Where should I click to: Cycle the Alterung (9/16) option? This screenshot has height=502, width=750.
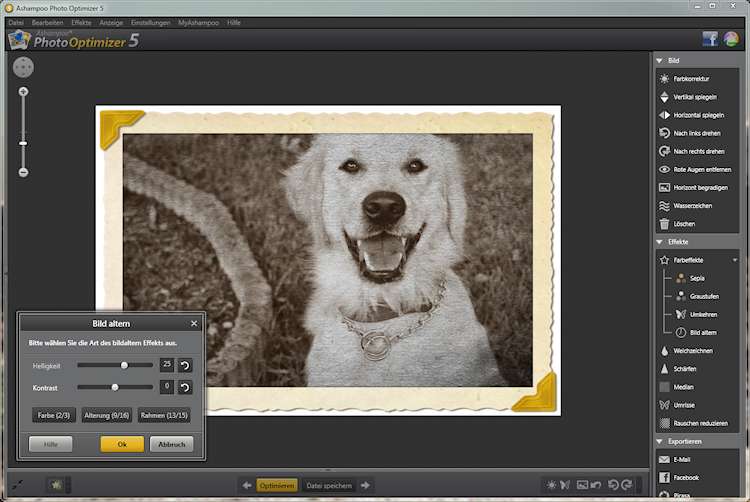[x=107, y=415]
